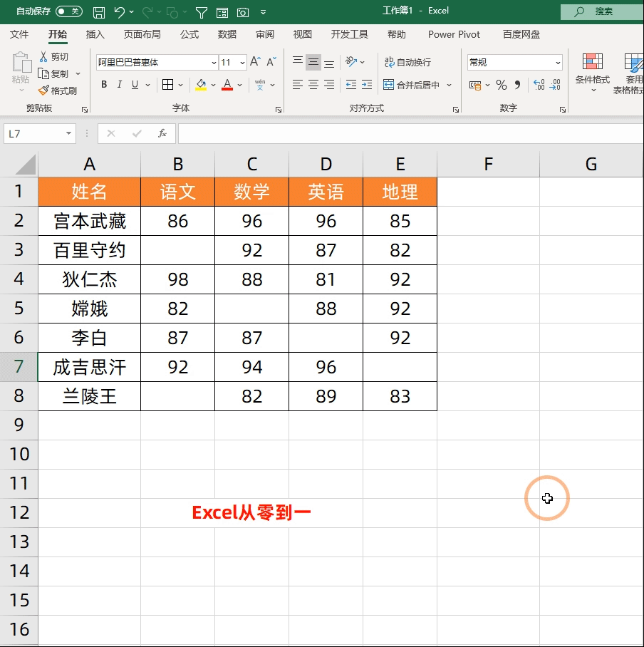Screen dimensions: 644x647
Task: Click the Align Left icon
Action: point(298,85)
